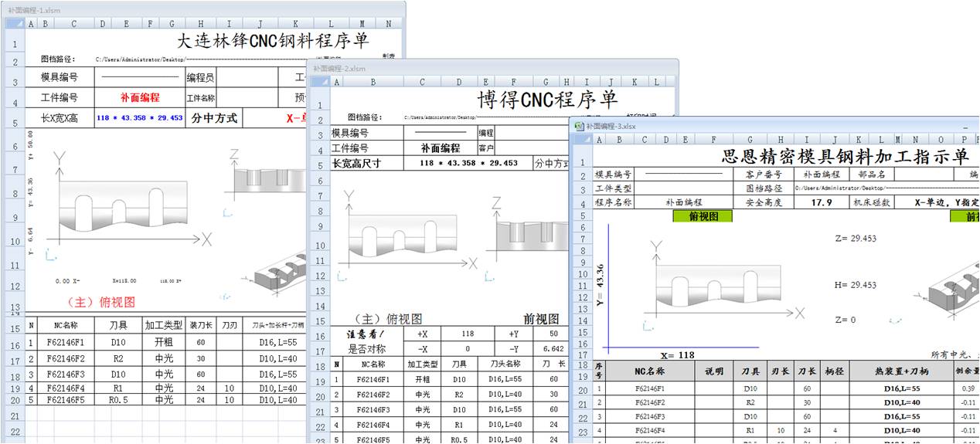The image size is (980, 444).
Task: Click green 俯视图 cell in 补面编程-3.xlsx
Action: pos(703,217)
